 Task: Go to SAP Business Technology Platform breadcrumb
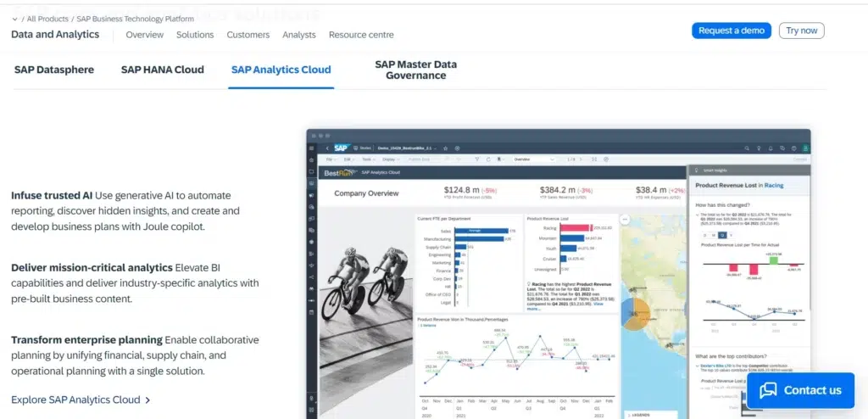(x=135, y=19)
